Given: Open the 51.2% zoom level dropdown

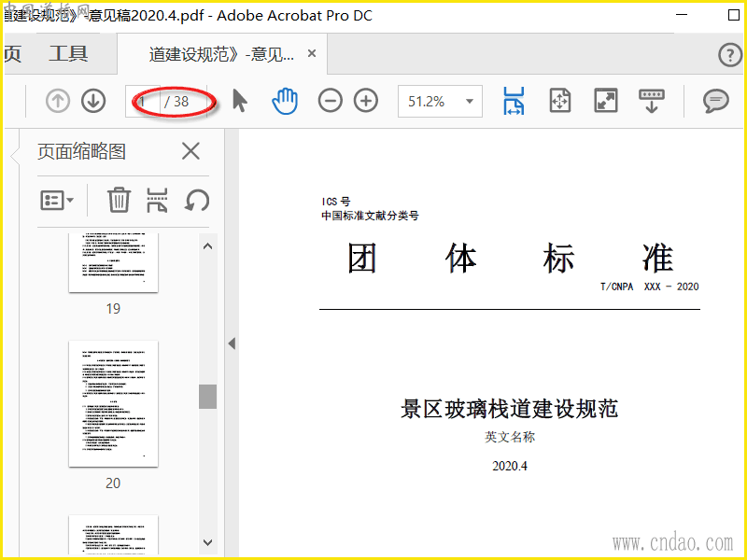Looking at the screenshot, I should tap(440, 102).
